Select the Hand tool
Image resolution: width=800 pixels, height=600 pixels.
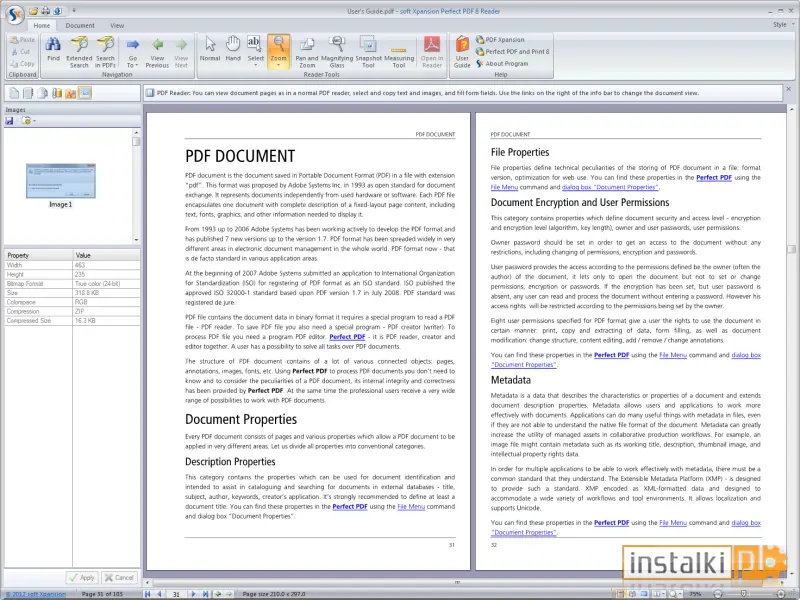click(x=233, y=49)
